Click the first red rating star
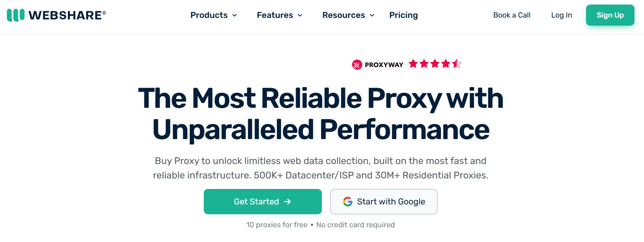The image size is (644, 242). 414,64
